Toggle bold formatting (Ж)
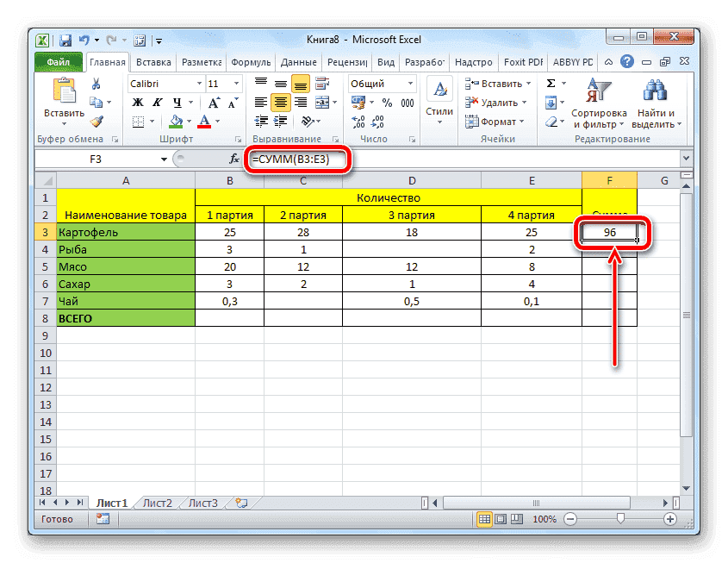Viewport: 728px width, 563px height. (x=138, y=102)
